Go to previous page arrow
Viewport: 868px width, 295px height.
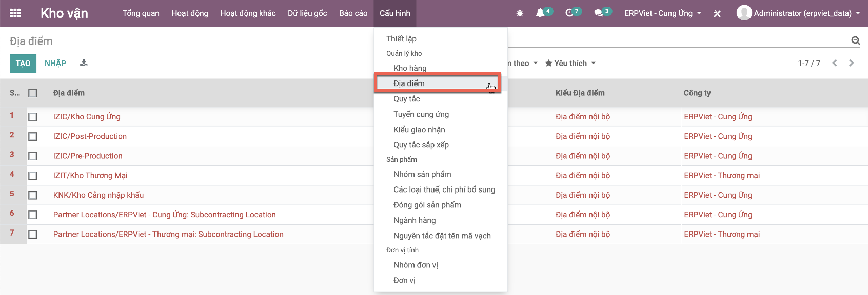click(835, 63)
